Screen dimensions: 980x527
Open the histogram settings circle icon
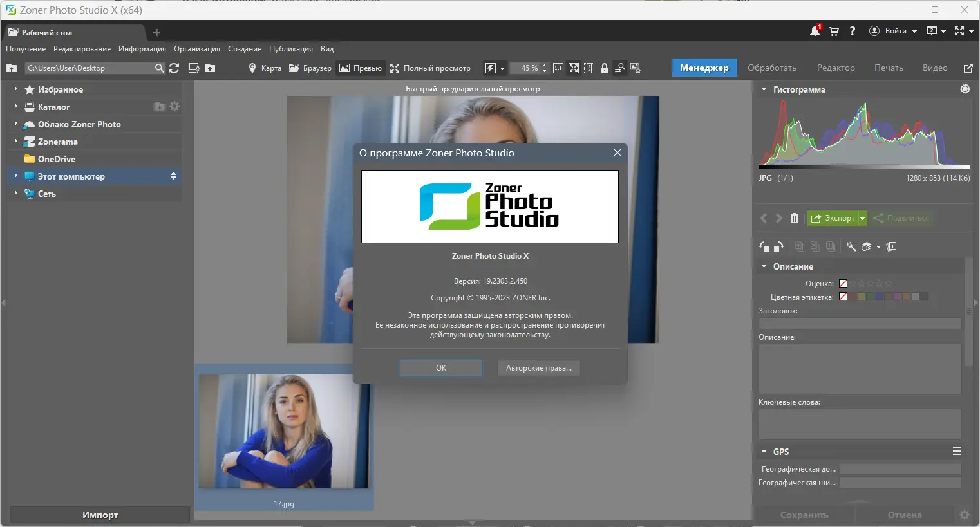point(965,89)
